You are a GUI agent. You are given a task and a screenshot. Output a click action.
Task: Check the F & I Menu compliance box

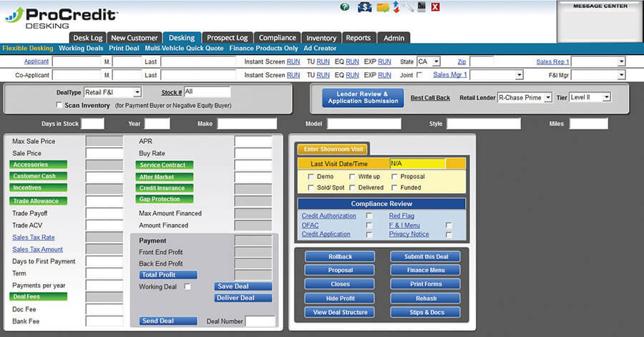(x=449, y=225)
